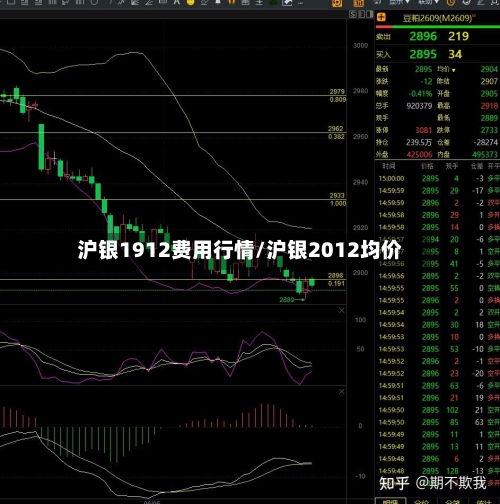Click the 卖出 price 2896
The image size is (500, 504).
click(423, 36)
